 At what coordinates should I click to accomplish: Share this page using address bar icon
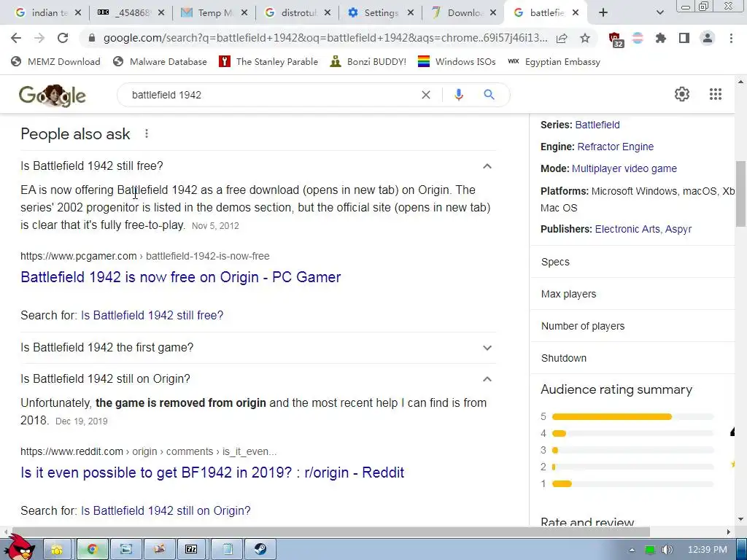562,38
